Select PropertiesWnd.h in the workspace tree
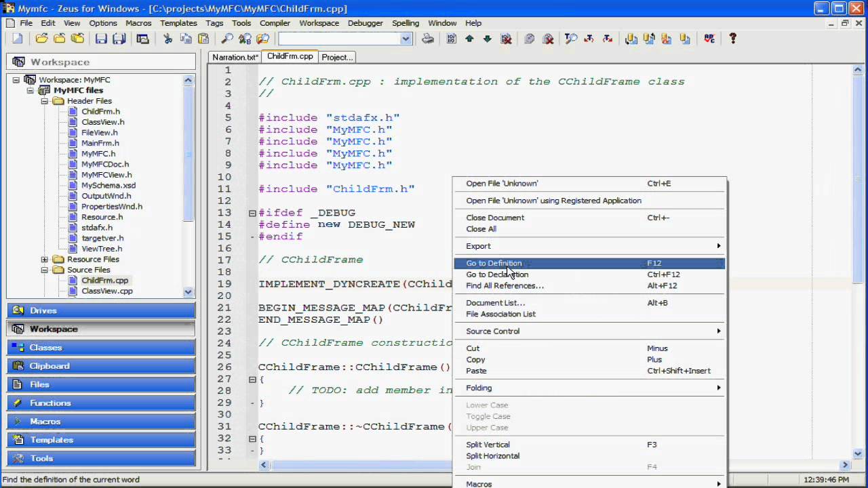This screenshot has height=488, width=868. (112, 207)
